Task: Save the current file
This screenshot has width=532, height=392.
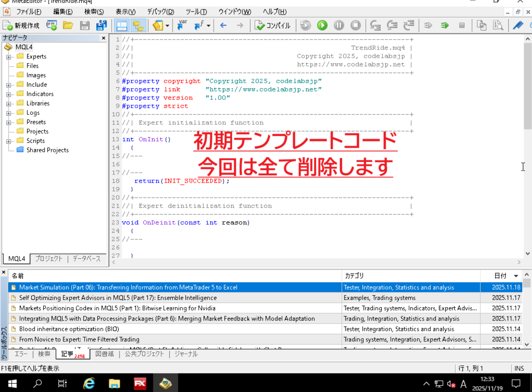Action: pyautogui.click(x=85, y=25)
